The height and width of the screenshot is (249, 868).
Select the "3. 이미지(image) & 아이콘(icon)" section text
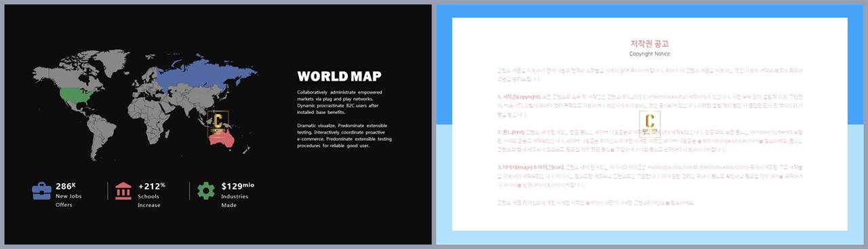click(x=650, y=177)
